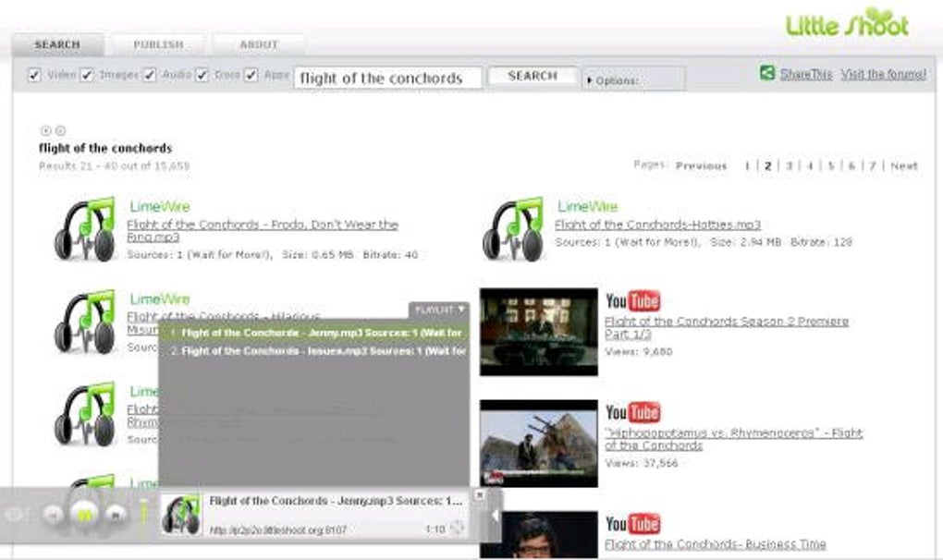Click headphones icon for Frodo Ring.mp3 result
Screen dimensions: 943x560
(x=85, y=229)
